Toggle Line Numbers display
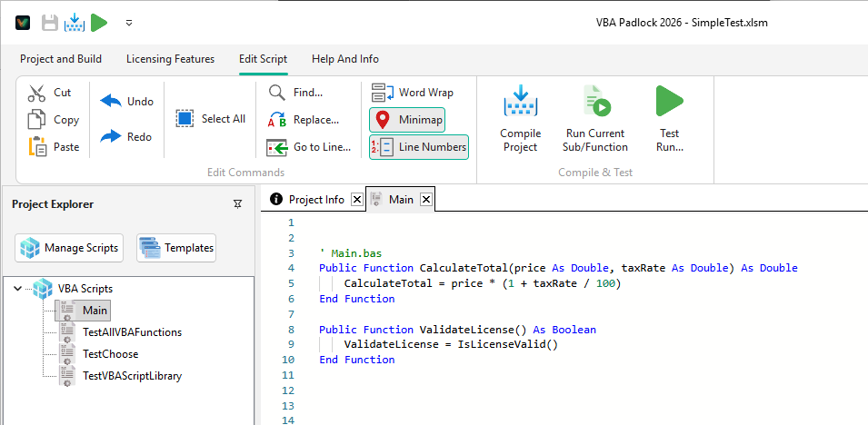The height and width of the screenshot is (425, 868). pyautogui.click(x=419, y=147)
